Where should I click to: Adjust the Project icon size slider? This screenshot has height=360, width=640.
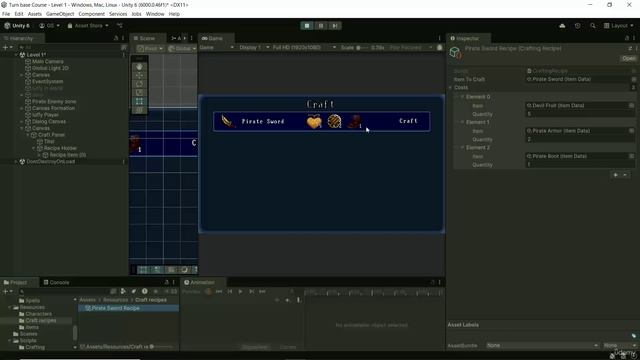[x=162, y=347]
